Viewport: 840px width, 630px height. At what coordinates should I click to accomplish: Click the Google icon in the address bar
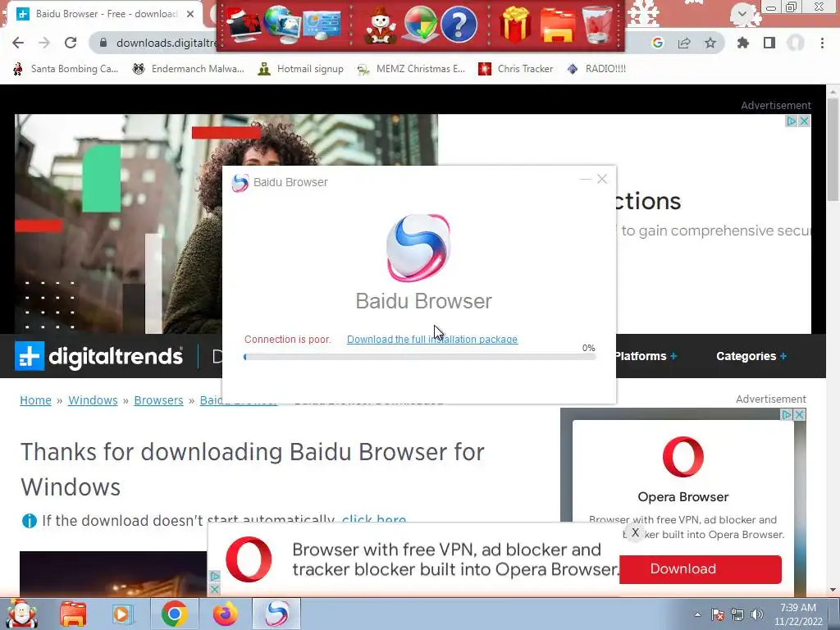(657, 43)
